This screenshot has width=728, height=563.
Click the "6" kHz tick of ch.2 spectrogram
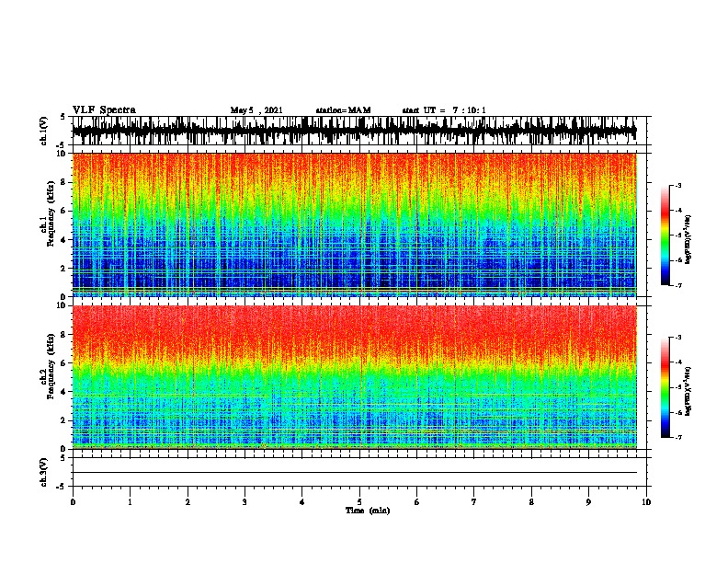pyautogui.click(x=63, y=363)
